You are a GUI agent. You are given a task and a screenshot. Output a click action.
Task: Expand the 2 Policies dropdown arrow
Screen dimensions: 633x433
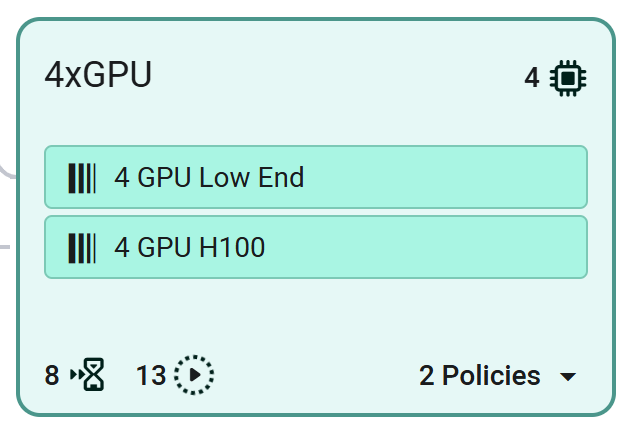[568, 377]
